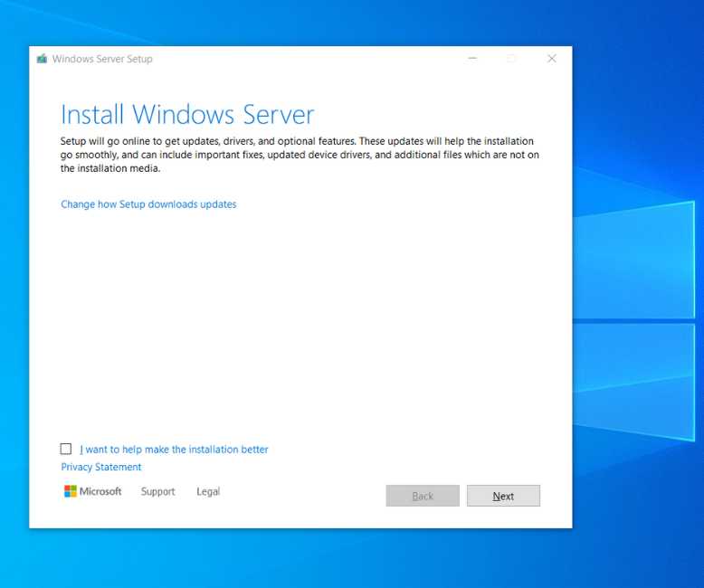Click the setup description paragraph text
This screenshot has height=588, width=704.
pos(299,155)
